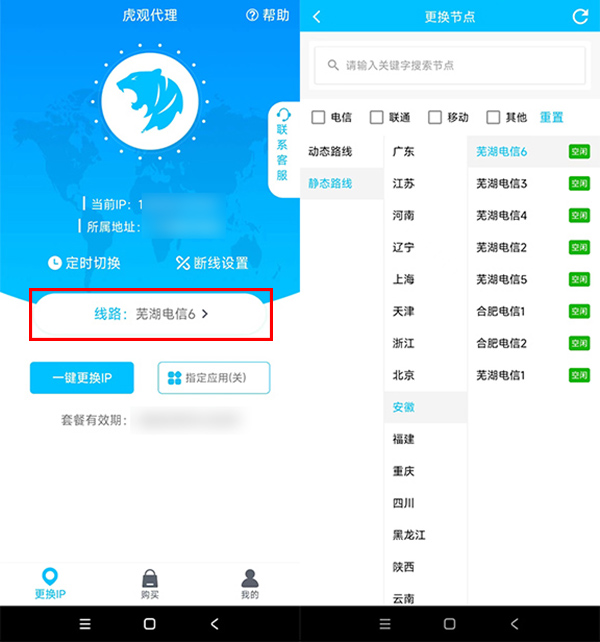Expand 广东 province node list
This screenshot has width=600, height=642.
(x=404, y=152)
